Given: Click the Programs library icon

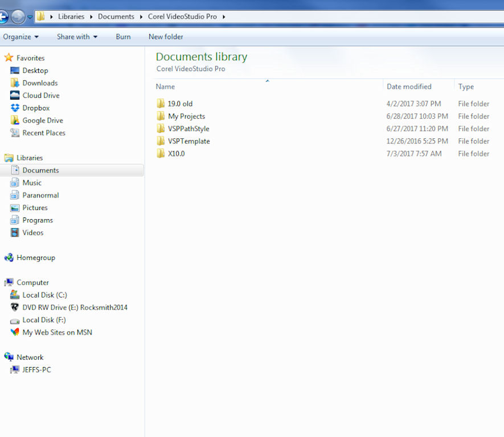Looking at the screenshot, I should click(15, 220).
